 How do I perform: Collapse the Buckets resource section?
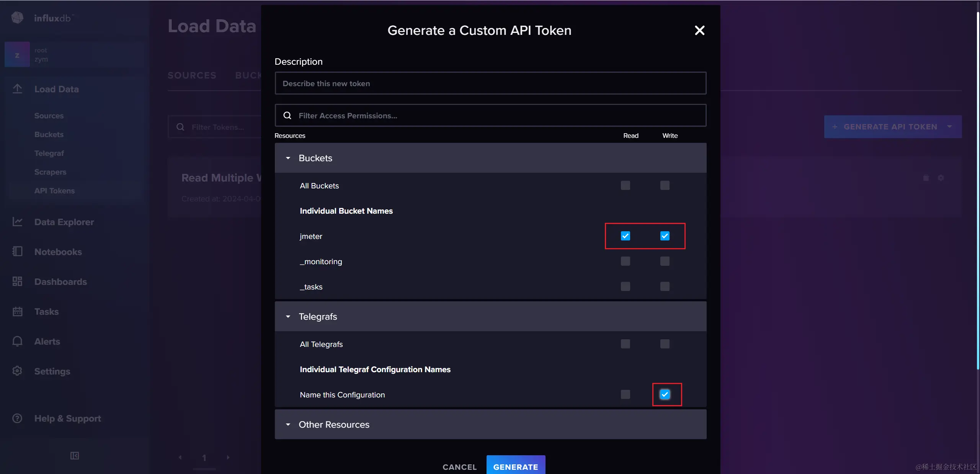pos(288,158)
